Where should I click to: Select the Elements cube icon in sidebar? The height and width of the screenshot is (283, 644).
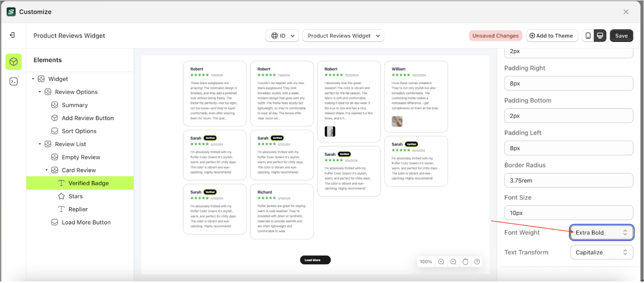(13, 62)
